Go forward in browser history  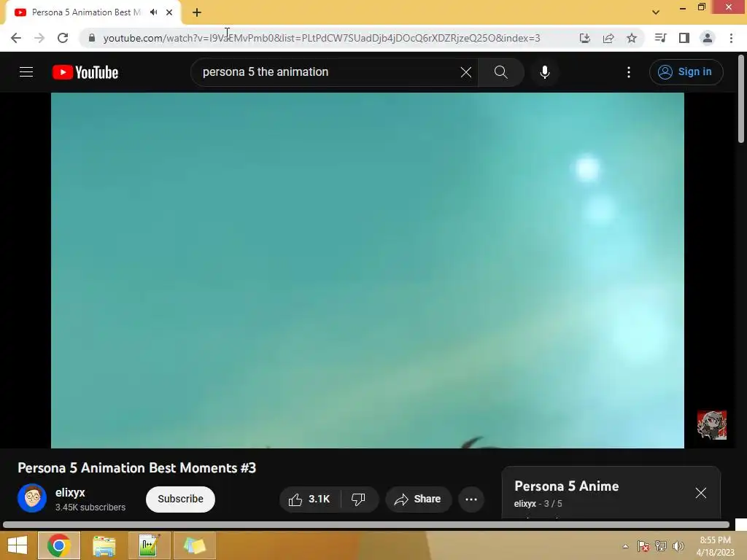[39, 38]
